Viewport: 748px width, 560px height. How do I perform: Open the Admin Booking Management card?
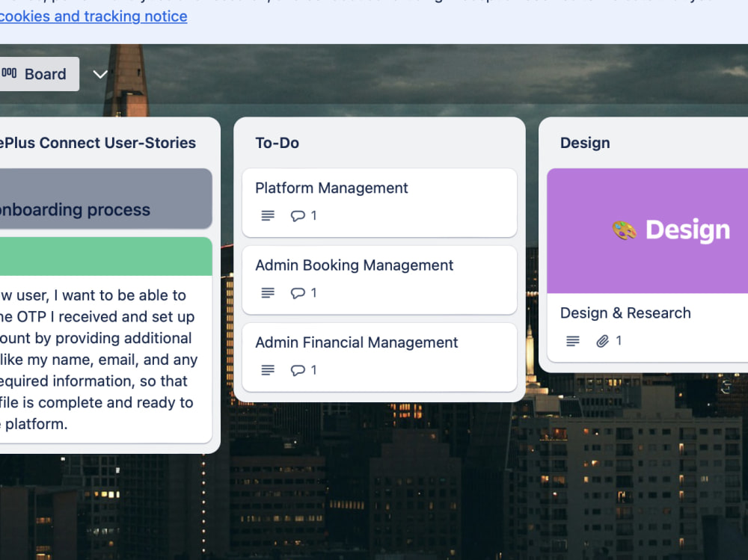(x=379, y=280)
